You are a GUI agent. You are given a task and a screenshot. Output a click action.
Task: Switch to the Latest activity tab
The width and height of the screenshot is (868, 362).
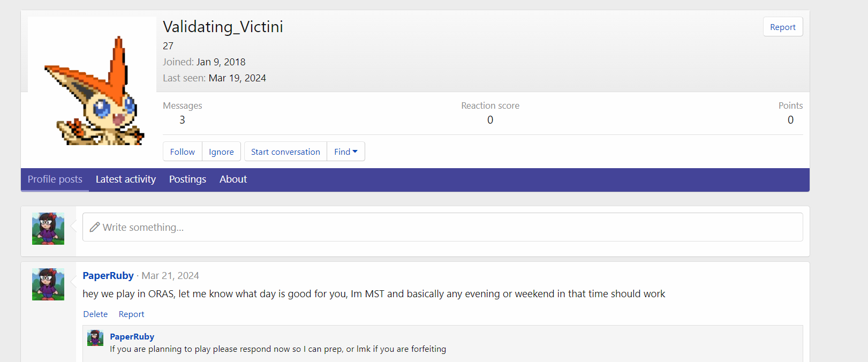[x=126, y=179]
